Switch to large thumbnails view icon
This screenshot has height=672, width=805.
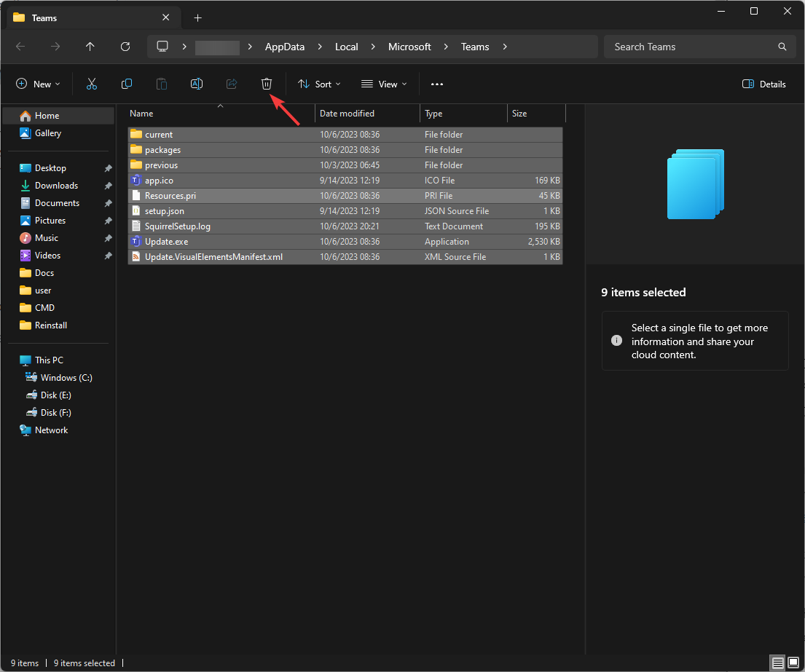793,663
